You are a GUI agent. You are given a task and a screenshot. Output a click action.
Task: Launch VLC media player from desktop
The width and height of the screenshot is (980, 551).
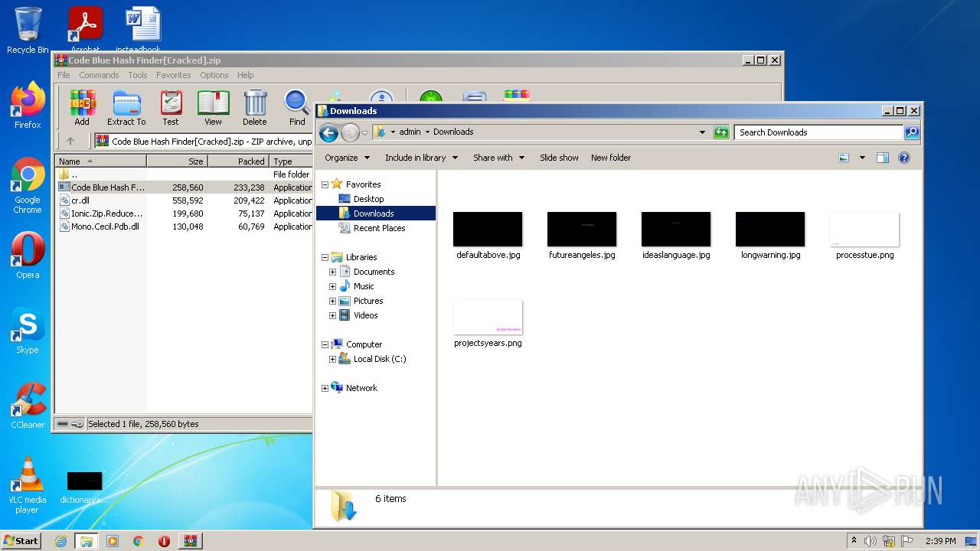(28, 485)
